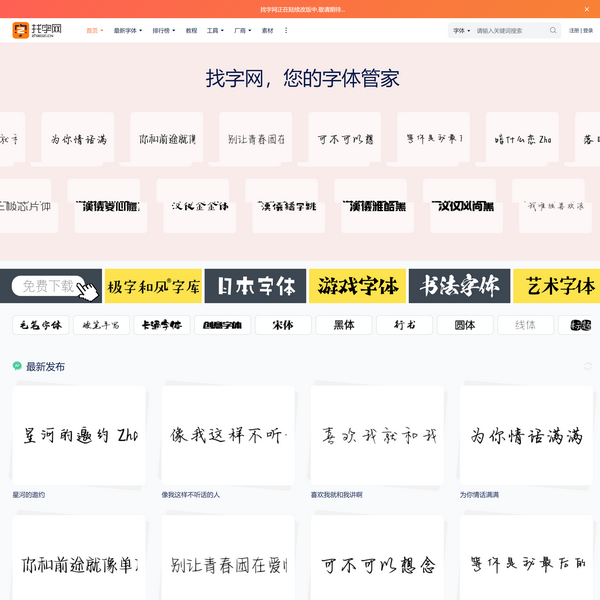Close the top orange notification banner
The image size is (600, 600).
click(x=586, y=9)
